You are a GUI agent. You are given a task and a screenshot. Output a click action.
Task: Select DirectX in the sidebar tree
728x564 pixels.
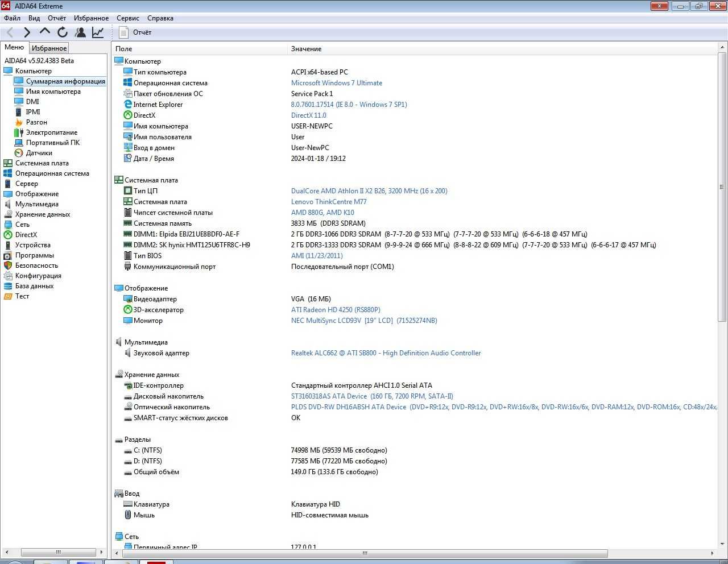(x=26, y=235)
